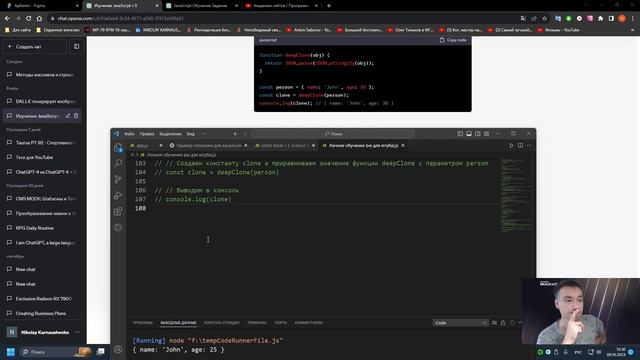The image size is (640, 360).
Task: Go back using VS Code navigation arrow
Action: tap(236, 133)
